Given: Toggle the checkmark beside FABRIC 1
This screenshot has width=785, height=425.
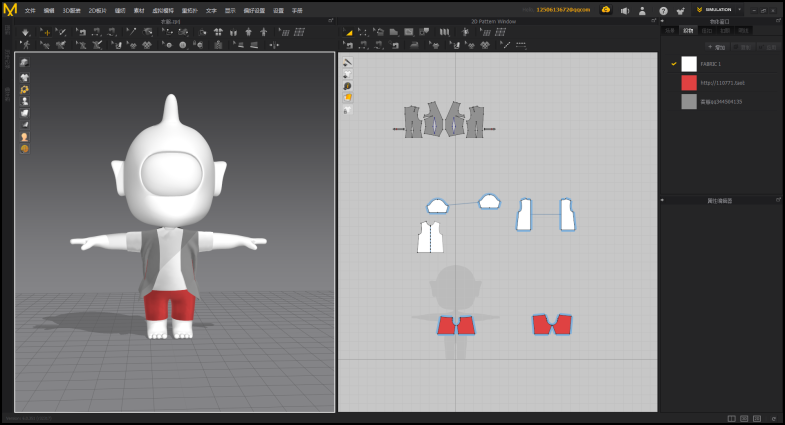Looking at the screenshot, I should coord(673,64).
